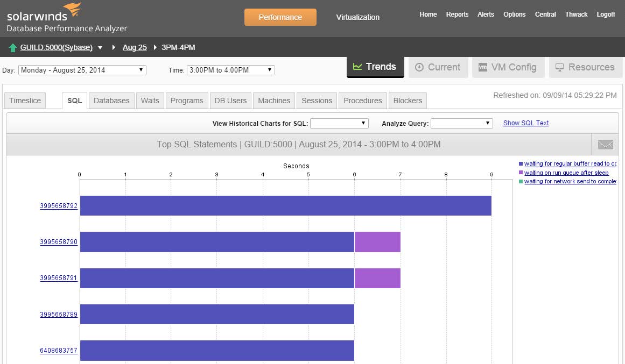This screenshot has width=625, height=364.
Task: Expand the GUILD:5000(Sybase) dropdown arrow
Action: pos(100,48)
